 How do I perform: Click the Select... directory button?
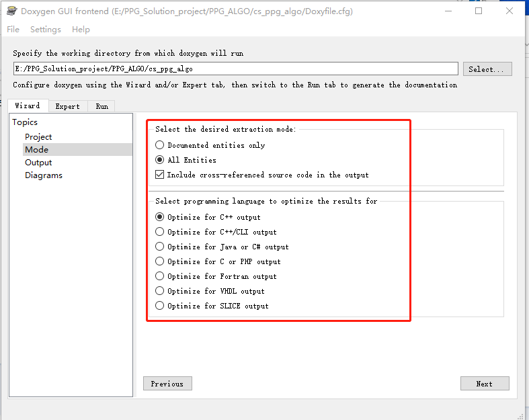[487, 69]
